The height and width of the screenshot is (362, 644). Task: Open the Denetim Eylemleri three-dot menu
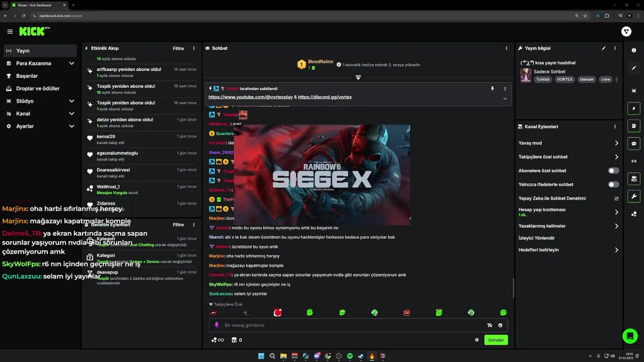pos(194,225)
